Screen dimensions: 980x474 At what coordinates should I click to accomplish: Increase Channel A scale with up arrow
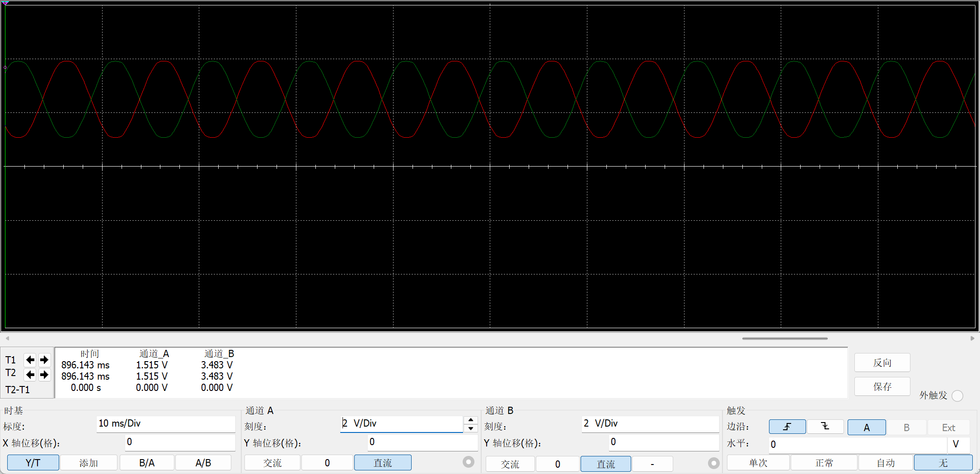point(471,420)
